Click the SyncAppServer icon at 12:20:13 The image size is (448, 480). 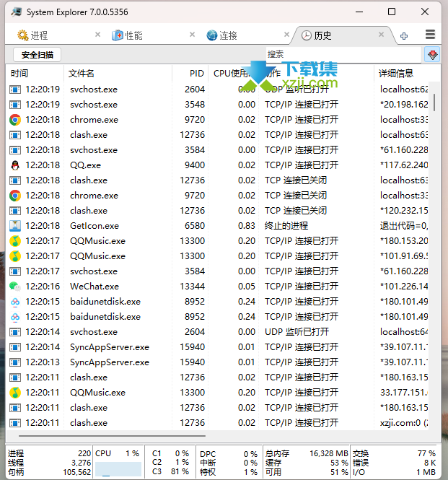tap(15, 362)
